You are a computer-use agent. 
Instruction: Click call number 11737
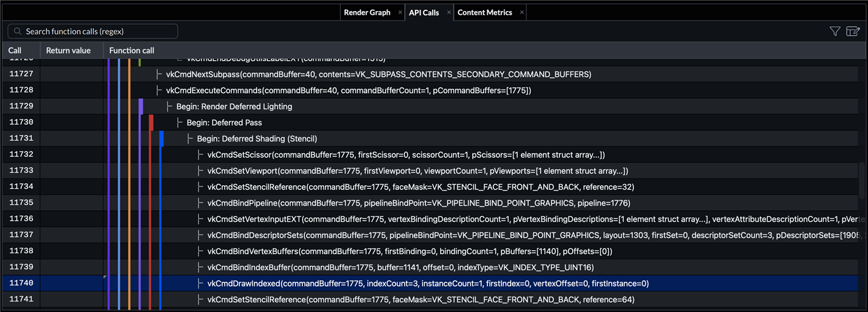(21, 235)
